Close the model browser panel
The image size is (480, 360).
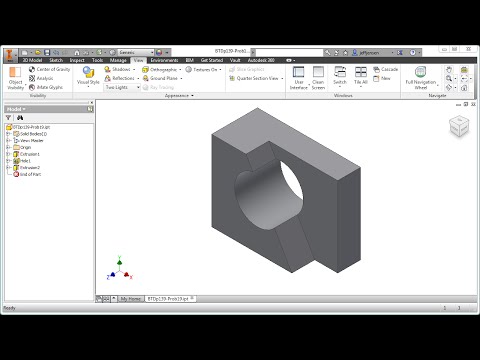92,103
